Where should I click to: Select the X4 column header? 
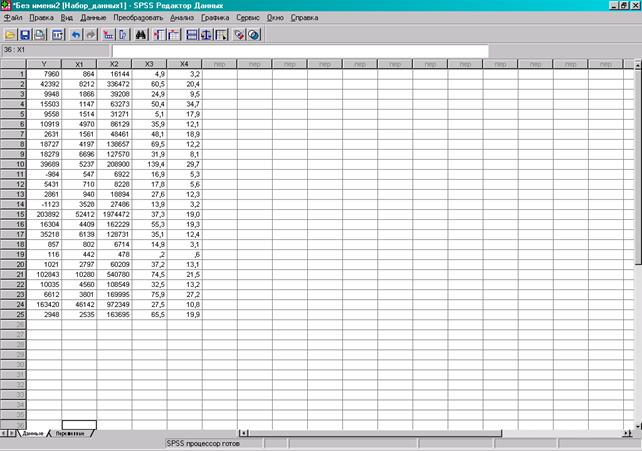coord(184,64)
